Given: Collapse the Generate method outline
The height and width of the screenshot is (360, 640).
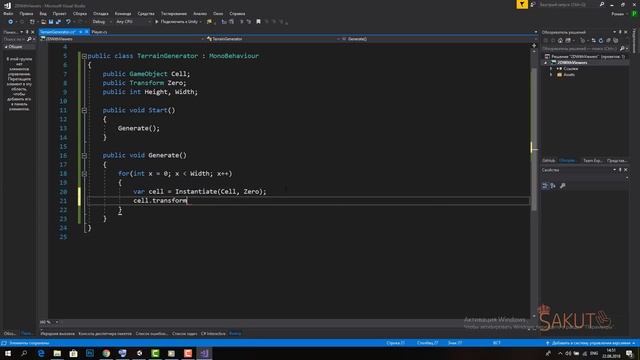Looking at the screenshot, I should click(84, 156).
